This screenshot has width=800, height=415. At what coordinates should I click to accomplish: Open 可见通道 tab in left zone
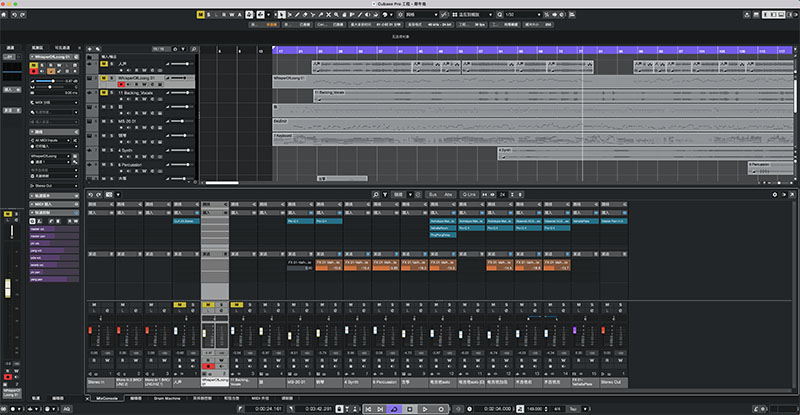62,47
